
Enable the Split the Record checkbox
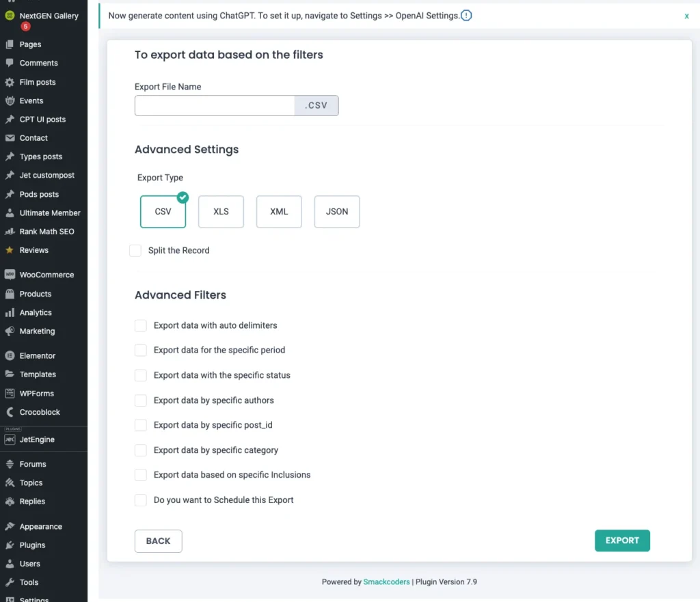tap(135, 251)
